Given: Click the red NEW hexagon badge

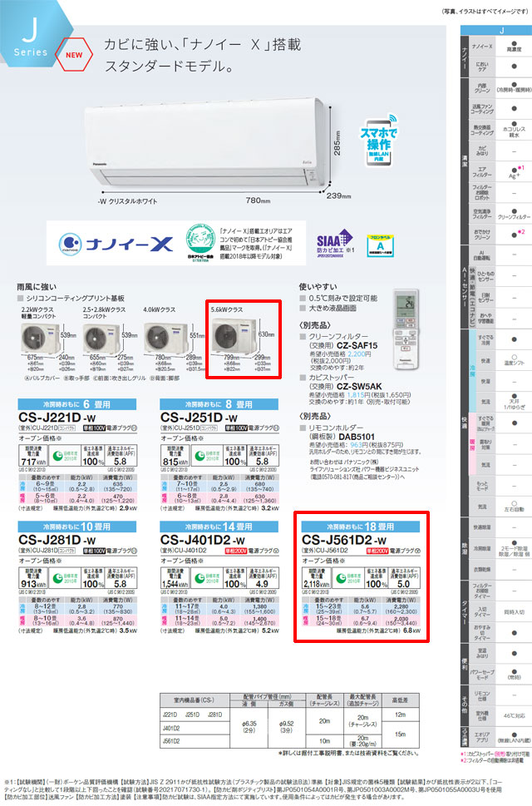Looking at the screenshot, I should click(x=73, y=55).
